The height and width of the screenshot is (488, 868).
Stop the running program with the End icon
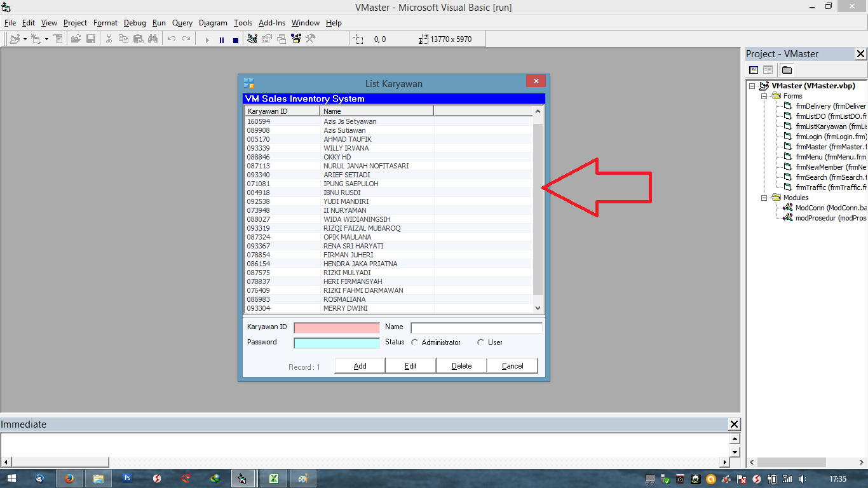click(x=236, y=39)
